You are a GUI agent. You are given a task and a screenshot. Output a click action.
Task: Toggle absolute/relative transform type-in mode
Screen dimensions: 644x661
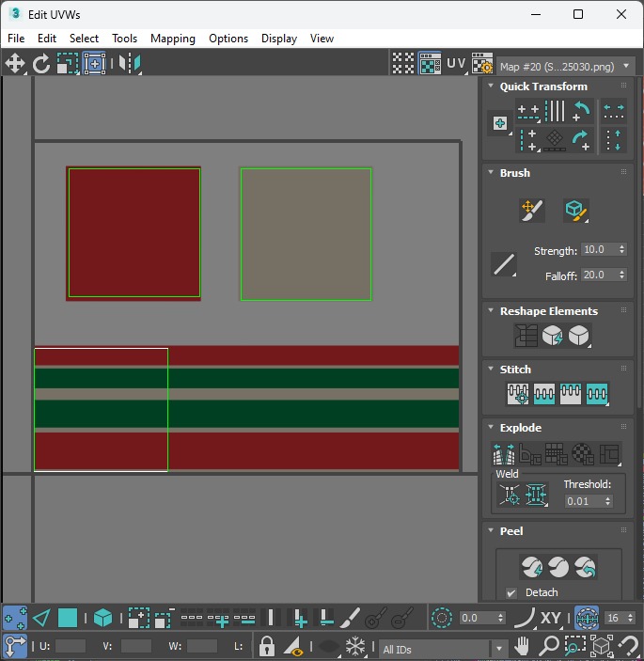(x=15, y=645)
